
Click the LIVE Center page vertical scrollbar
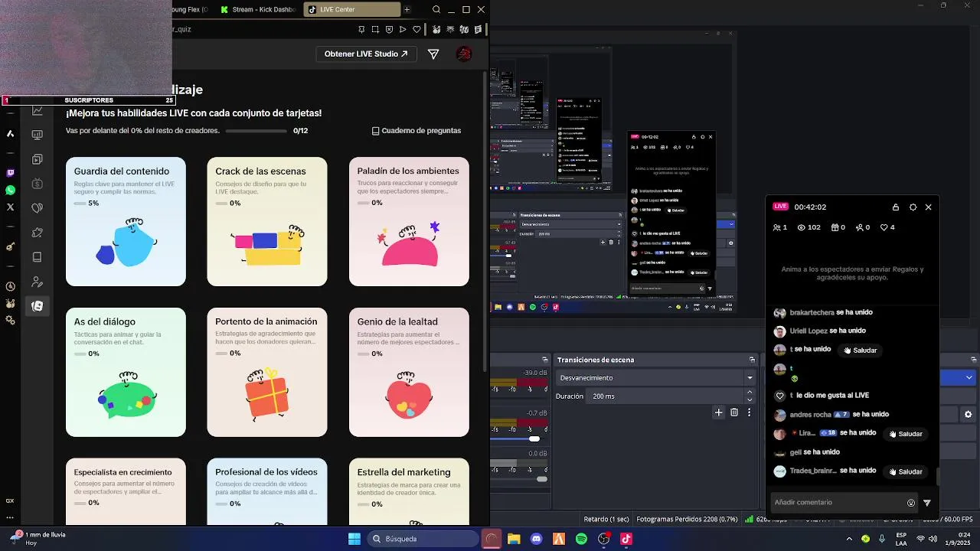[x=485, y=222]
